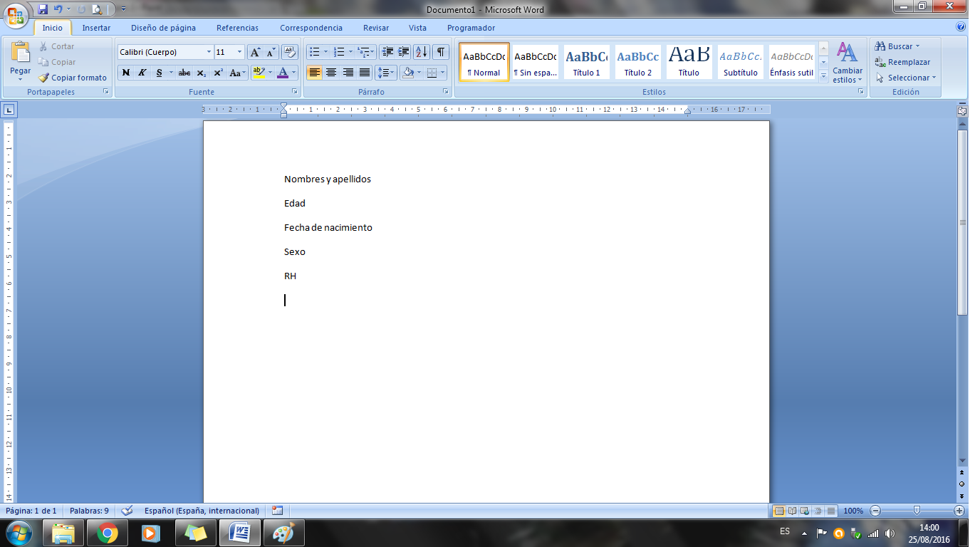Apply strikethrough with the abc icon
Viewport: 980px width, 547px height.
[x=184, y=73]
